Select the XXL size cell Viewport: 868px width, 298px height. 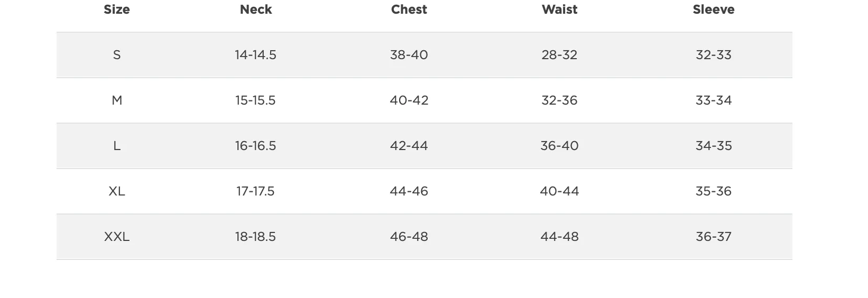click(x=117, y=237)
